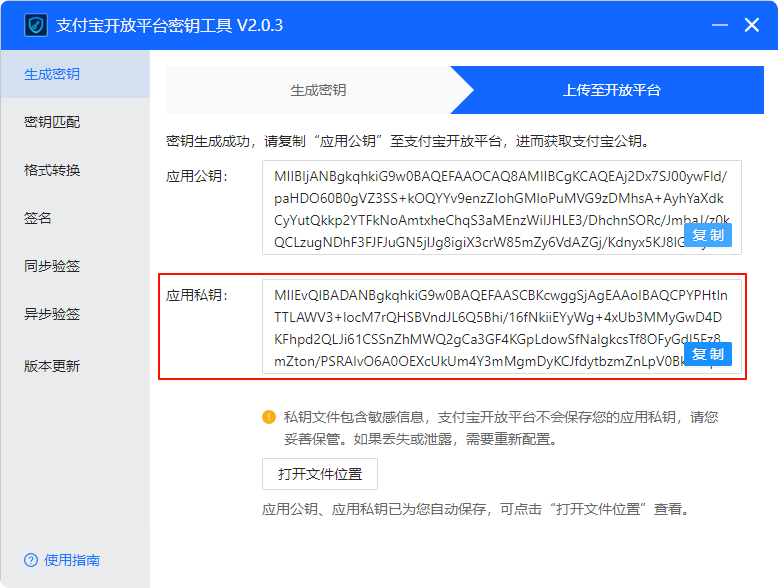This screenshot has width=778, height=588.
Task: Click inside the 应用公钥 text box
Action: coord(502,207)
